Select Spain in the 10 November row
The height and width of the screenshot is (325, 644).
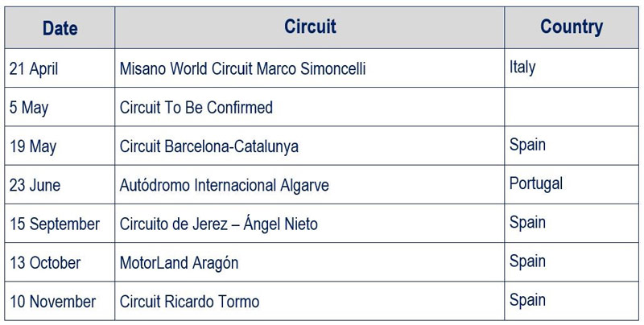coord(527,300)
